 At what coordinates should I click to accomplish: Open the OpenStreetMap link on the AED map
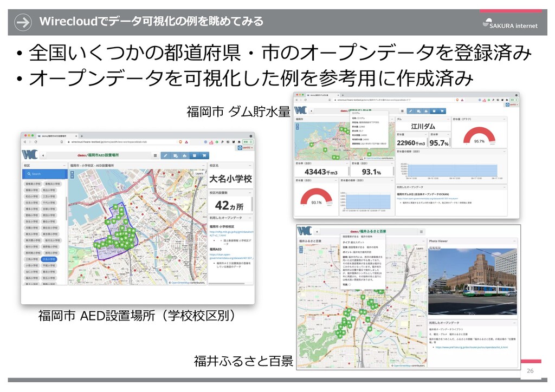[x=180, y=283]
